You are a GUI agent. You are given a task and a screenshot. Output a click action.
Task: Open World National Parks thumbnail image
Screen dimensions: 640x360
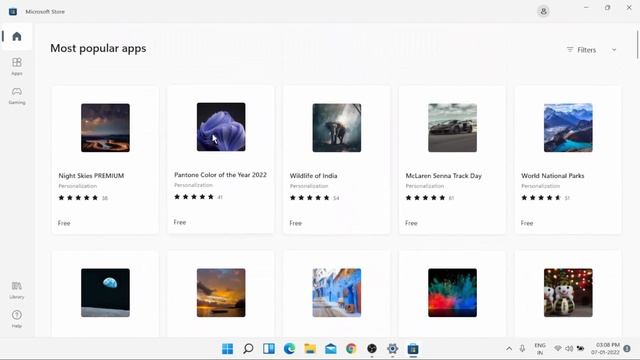pyautogui.click(x=568, y=128)
